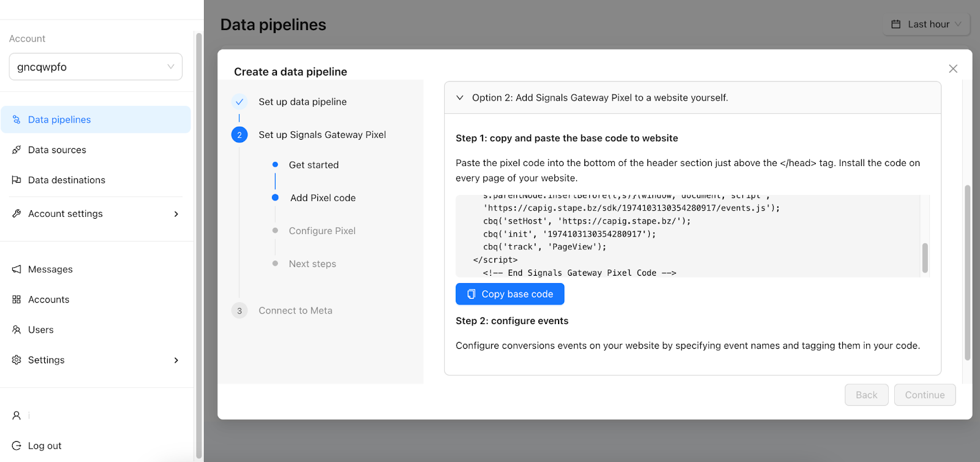980x462 pixels.
Task: Click the Copy base code button
Action: pyautogui.click(x=510, y=294)
